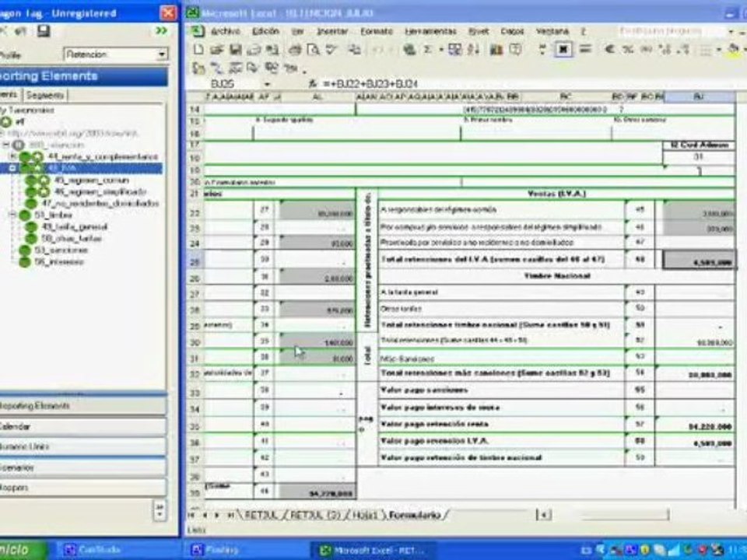Click the Fill color bucket icon

coord(734,49)
